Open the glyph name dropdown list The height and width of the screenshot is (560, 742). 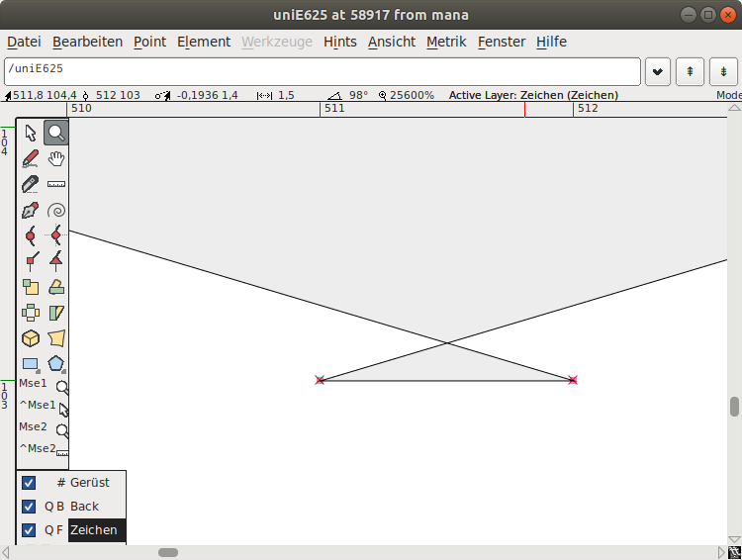coord(658,72)
